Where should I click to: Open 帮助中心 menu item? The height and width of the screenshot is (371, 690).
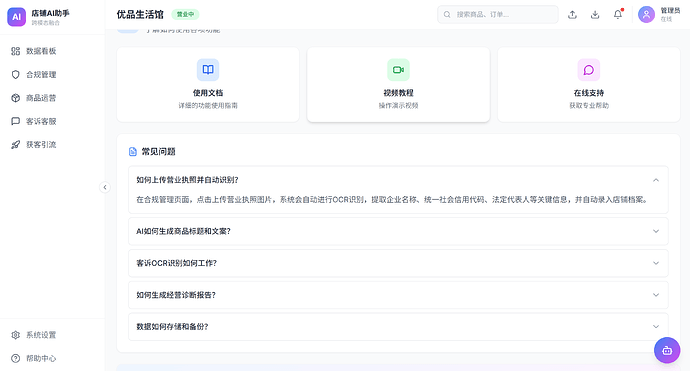pyautogui.click(x=52, y=358)
